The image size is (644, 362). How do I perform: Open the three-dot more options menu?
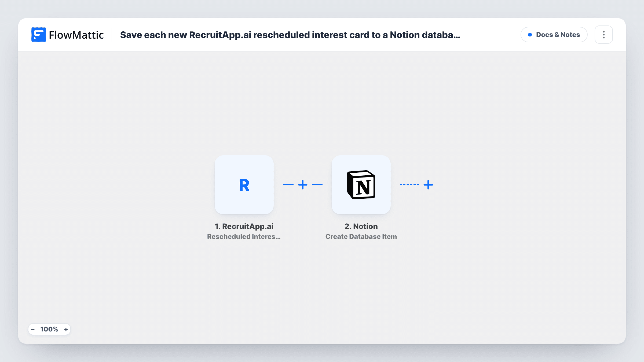604,35
